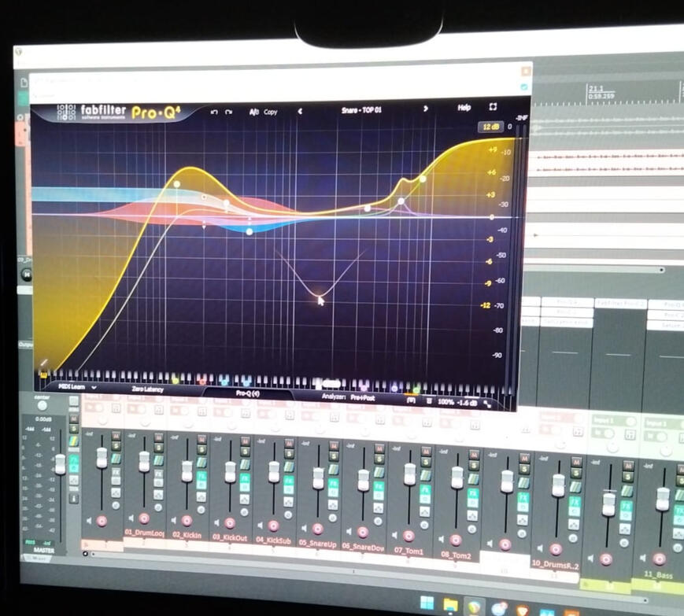Screen dimensions: 684x616
Task: Toggle A/B comparison in Pro-Q
Action: point(254,112)
